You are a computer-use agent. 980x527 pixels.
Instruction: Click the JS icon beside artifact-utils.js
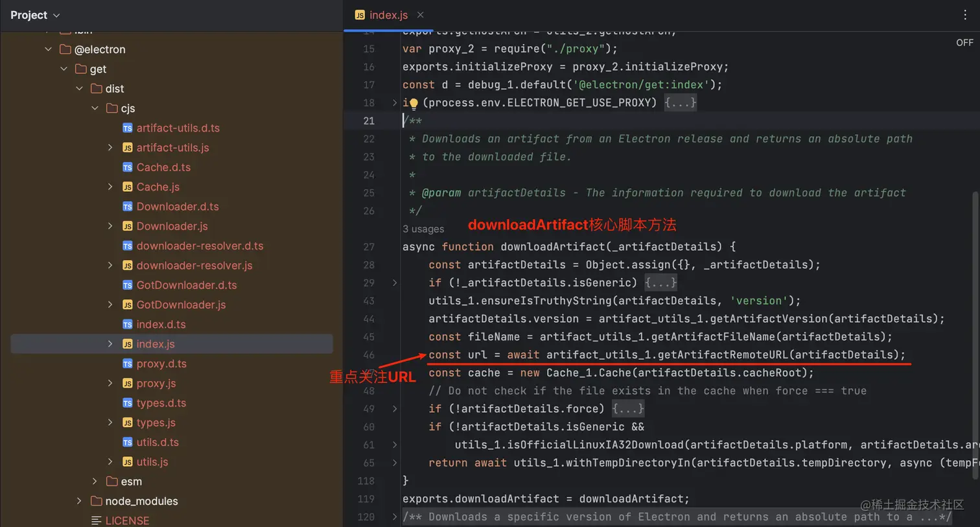coord(128,147)
